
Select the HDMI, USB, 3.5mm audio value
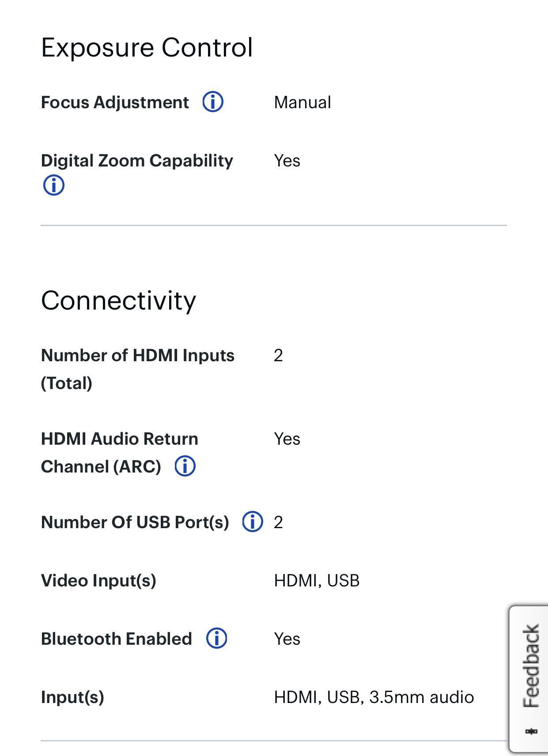374,697
